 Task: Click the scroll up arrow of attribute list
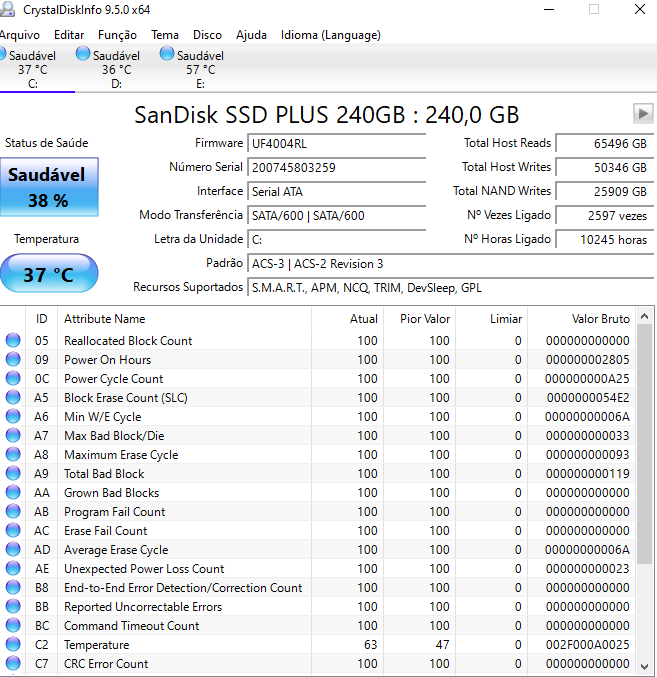[x=644, y=316]
